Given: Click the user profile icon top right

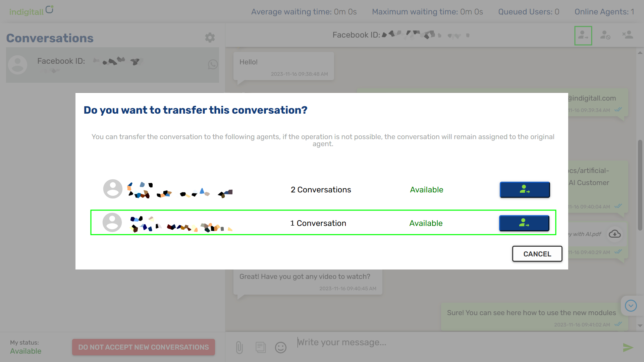Looking at the screenshot, I should coord(583,35).
